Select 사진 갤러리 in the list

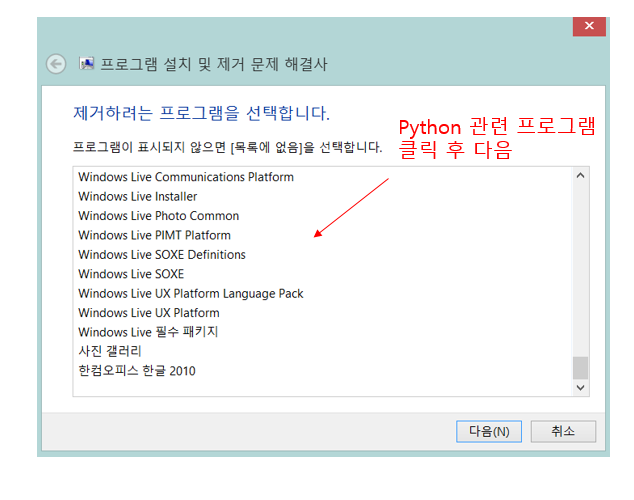[323, 351]
